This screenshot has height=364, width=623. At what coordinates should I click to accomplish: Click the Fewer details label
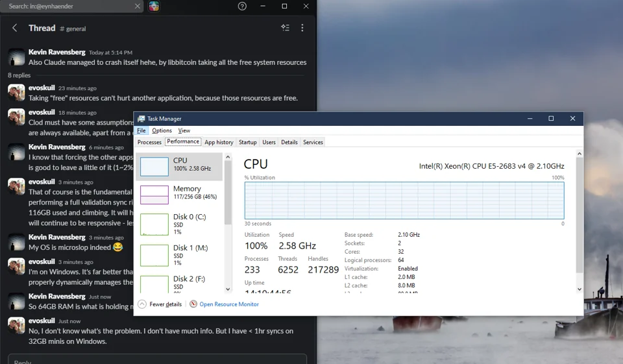[x=165, y=304]
